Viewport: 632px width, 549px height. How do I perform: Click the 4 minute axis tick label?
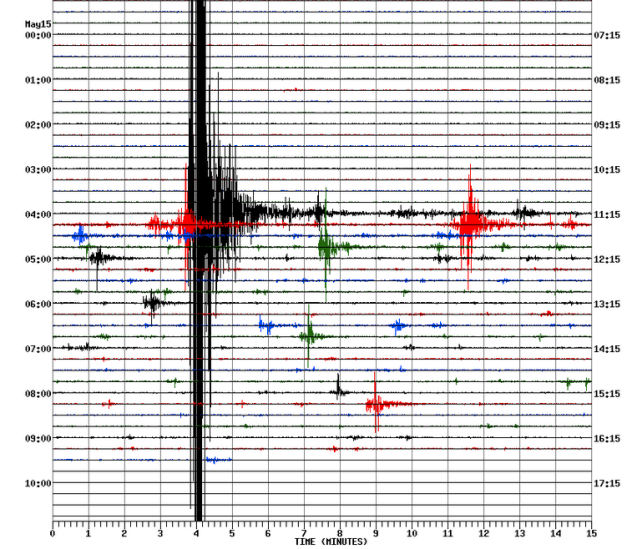point(196,534)
